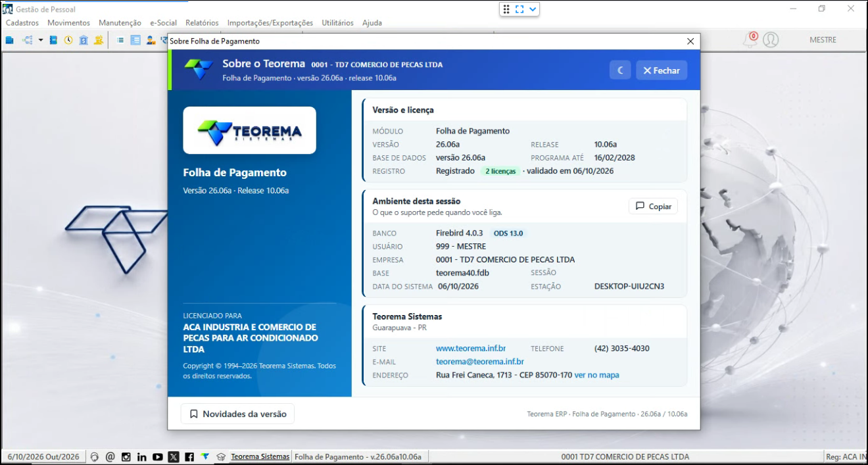The image size is (868, 465).
Task: Open the Relatórios menu
Action: [202, 22]
